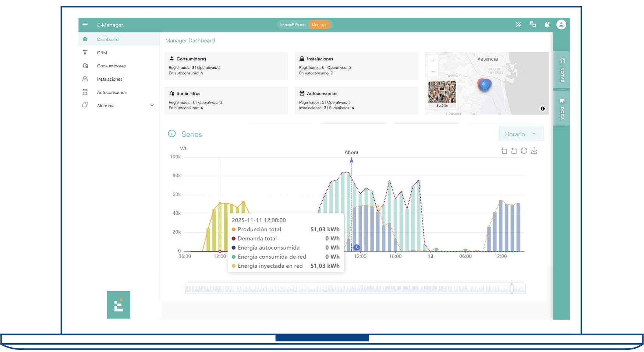Expand the Alarmas menu chevron
The width and height of the screenshot is (644, 352).
152,105
